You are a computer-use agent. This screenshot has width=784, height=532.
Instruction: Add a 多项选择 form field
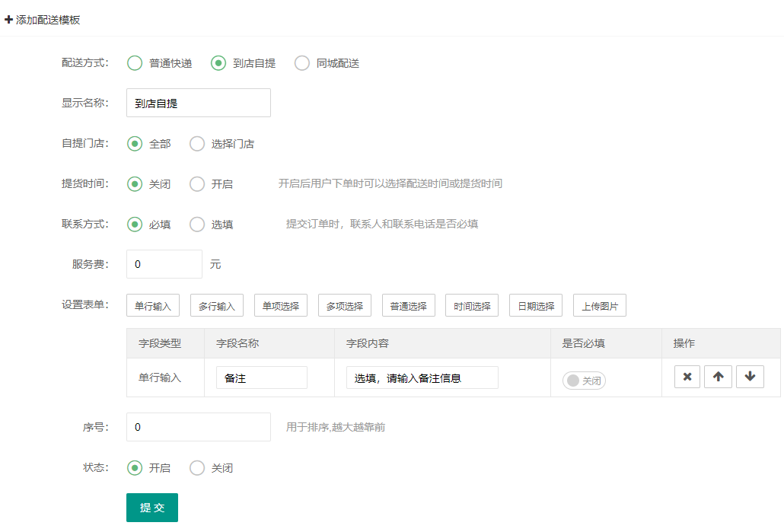(x=345, y=306)
